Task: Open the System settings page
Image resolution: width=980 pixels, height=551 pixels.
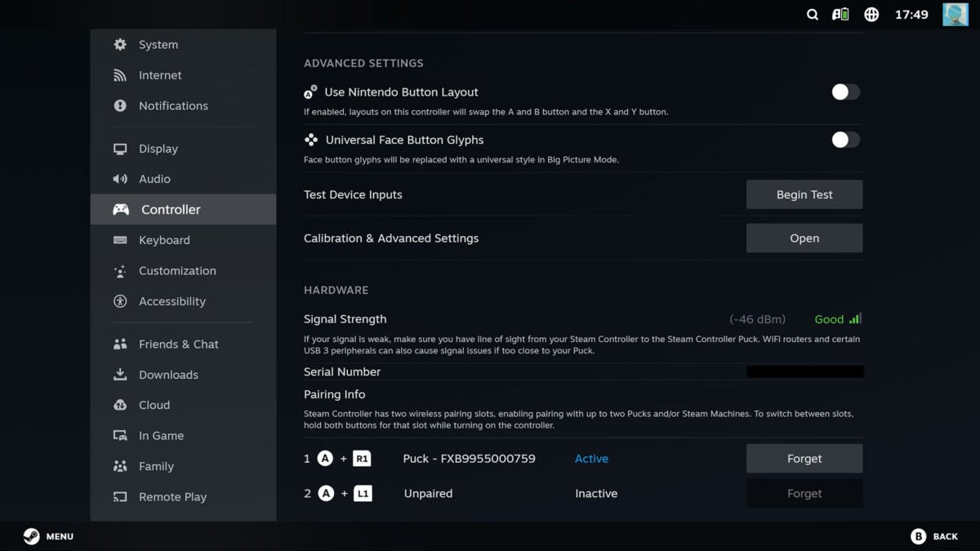Action: click(x=183, y=44)
